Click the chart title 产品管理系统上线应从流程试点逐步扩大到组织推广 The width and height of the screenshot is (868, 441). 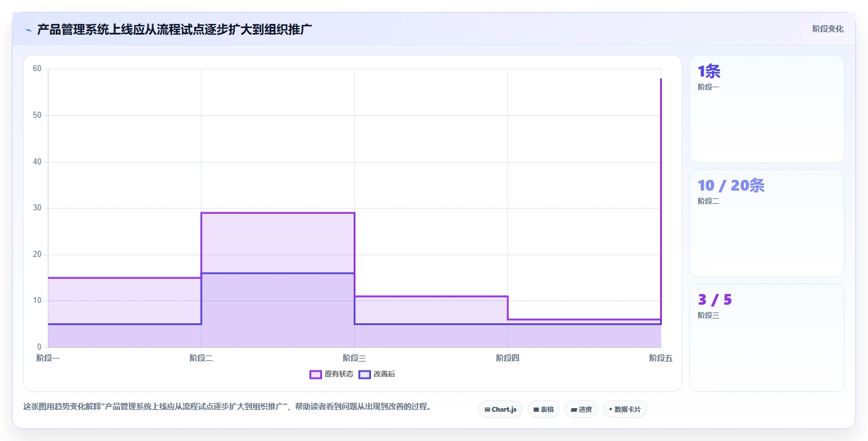tap(175, 29)
